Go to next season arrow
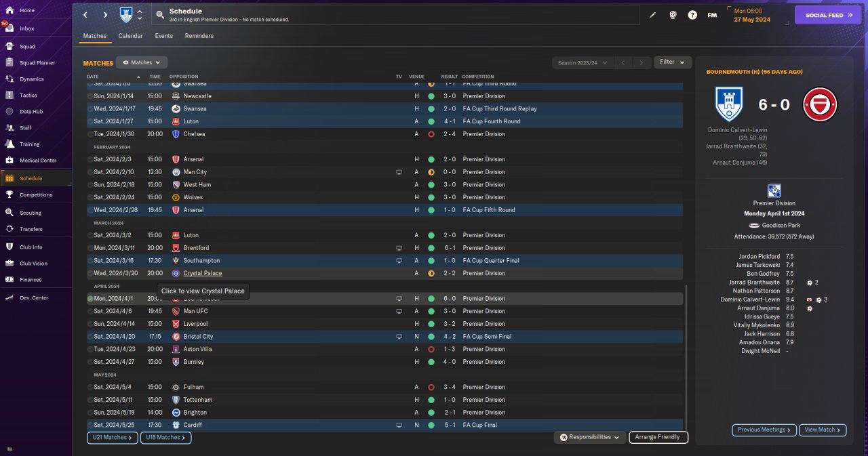The width and height of the screenshot is (868, 456). 642,62
